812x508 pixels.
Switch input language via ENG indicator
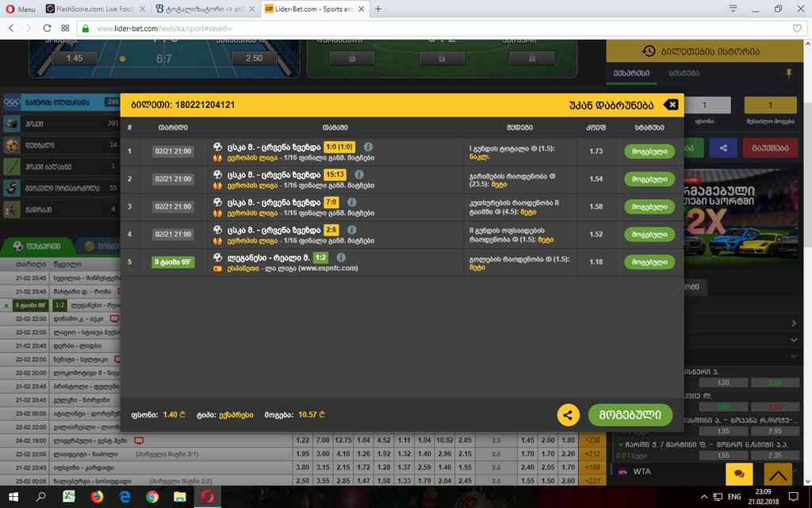734,497
